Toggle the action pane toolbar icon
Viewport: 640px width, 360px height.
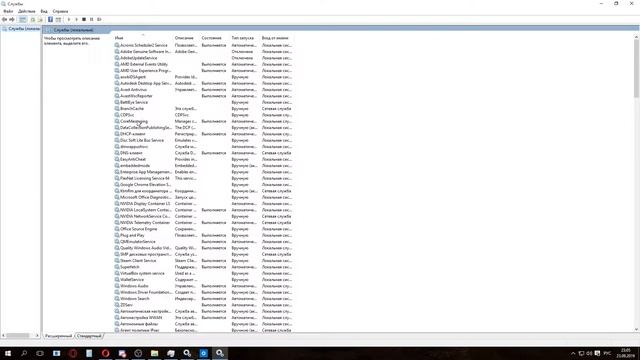[58, 20]
